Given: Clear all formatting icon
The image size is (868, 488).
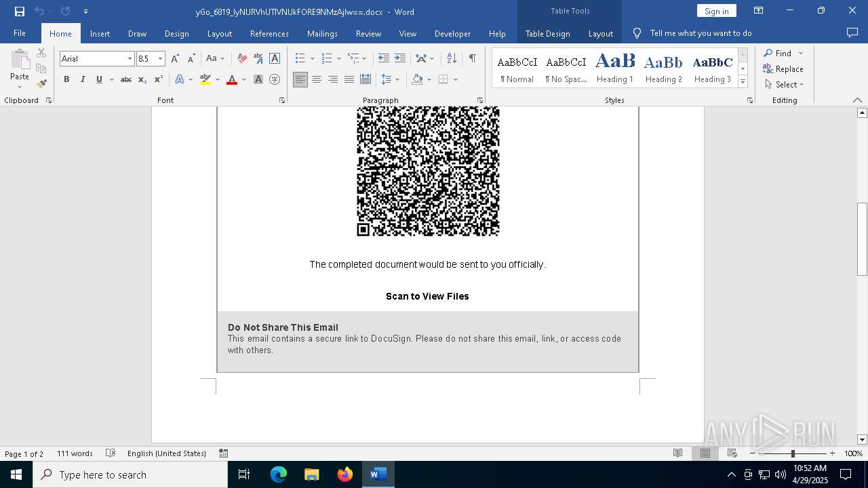Looking at the screenshot, I should 242,59.
